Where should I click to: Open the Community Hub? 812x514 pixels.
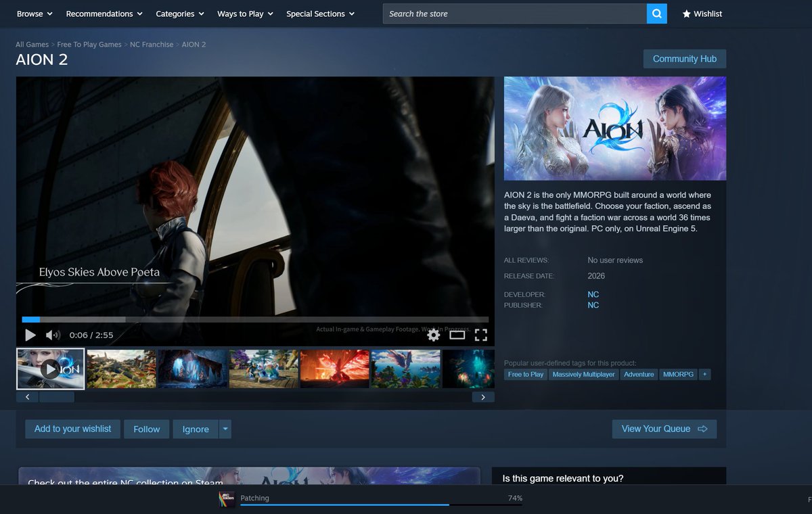(x=685, y=59)
